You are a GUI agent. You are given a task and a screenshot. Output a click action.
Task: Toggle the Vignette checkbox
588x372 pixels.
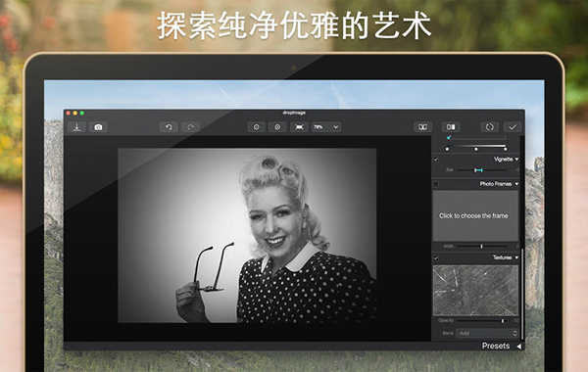pyautogui.click(x=436, y=160)
